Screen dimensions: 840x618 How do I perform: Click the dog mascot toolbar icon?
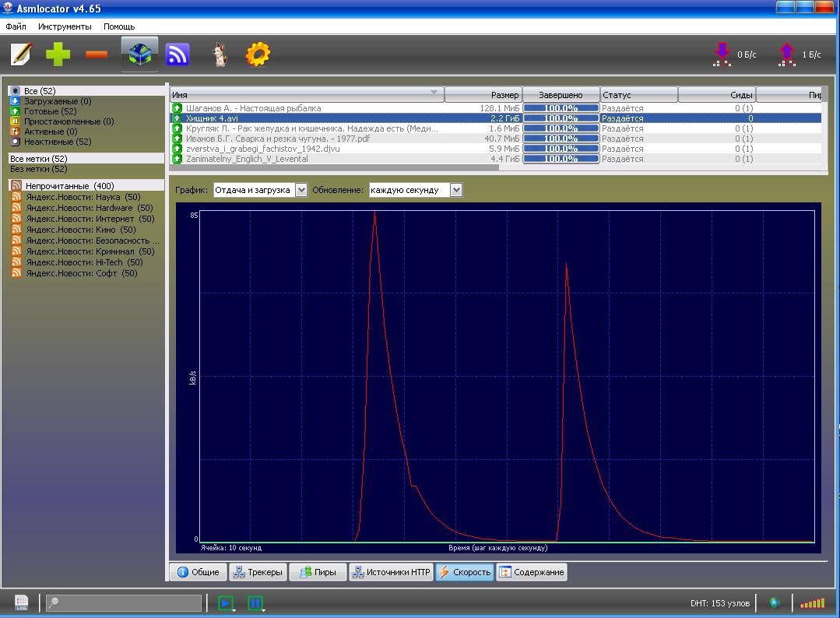click(x=220, y=54)
